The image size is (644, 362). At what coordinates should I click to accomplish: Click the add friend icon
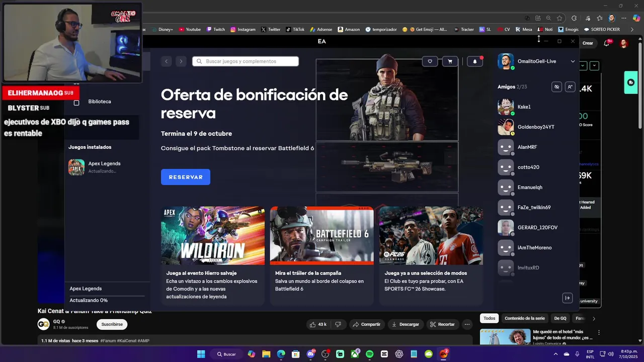pos(570,87)
